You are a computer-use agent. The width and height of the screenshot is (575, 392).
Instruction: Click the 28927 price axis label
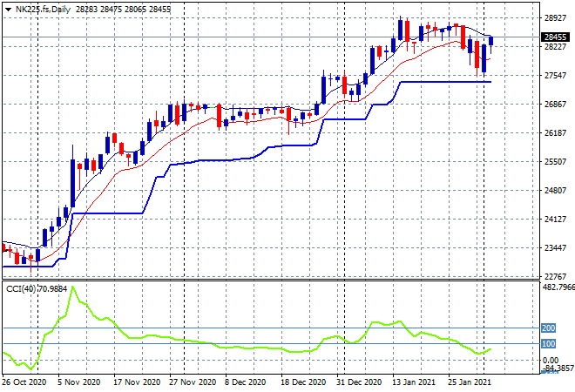pyautogui.click(x=555, y=18)
